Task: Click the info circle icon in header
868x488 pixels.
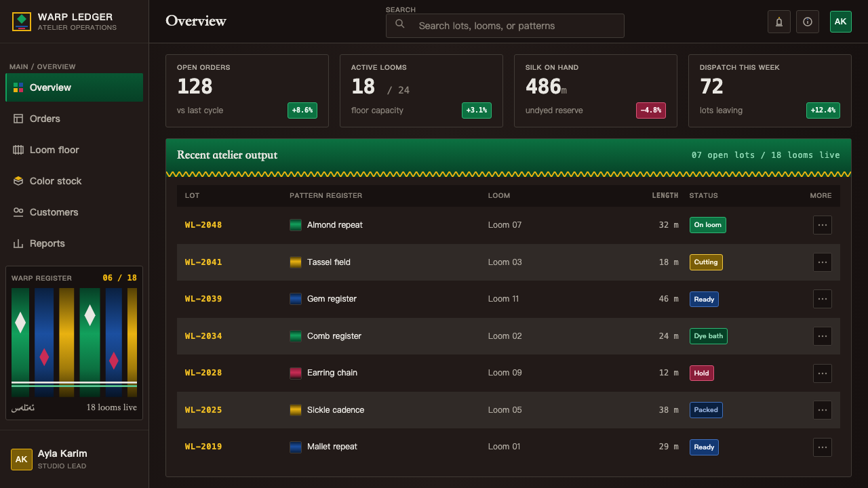Action: click(x=808, y=22)
